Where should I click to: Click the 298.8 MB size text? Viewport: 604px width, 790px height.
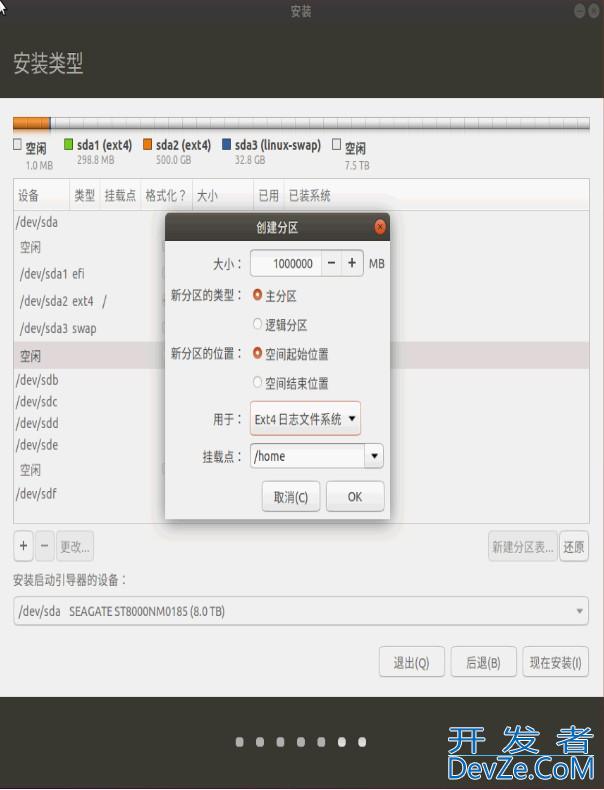(x=96, y=160)
